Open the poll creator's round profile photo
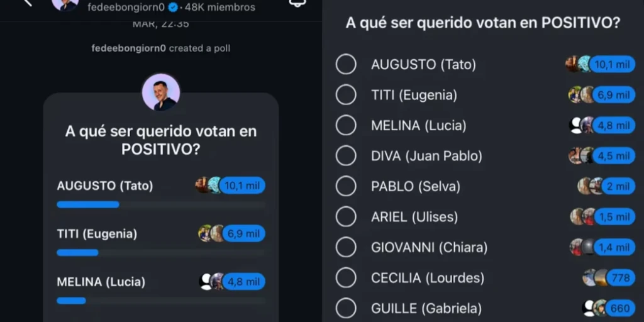This screenshot has height=322, width=644. 161,92
